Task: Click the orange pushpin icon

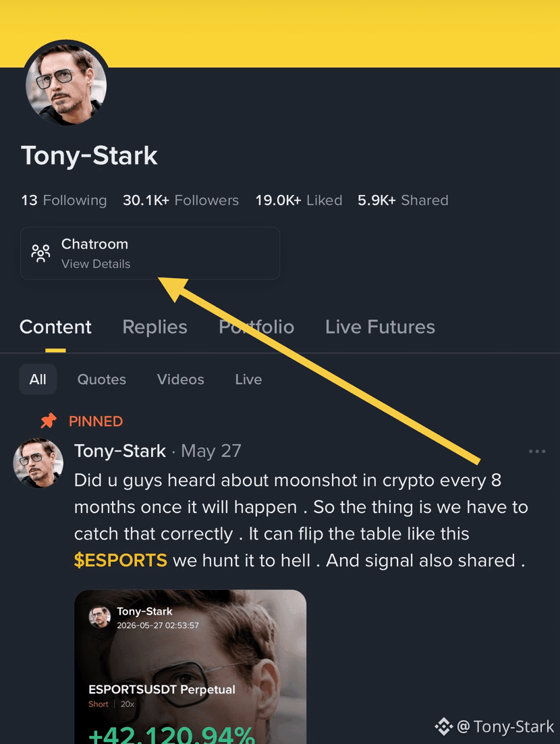Action: [49, 421]
